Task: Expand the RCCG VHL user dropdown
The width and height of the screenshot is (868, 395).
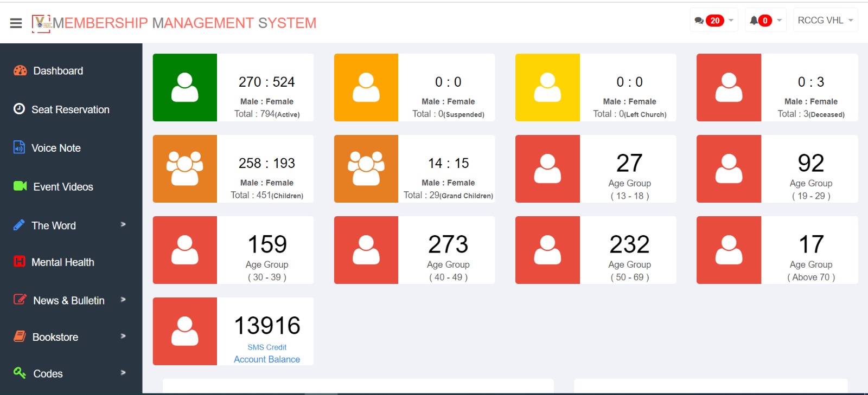Action: coord(825,21)
